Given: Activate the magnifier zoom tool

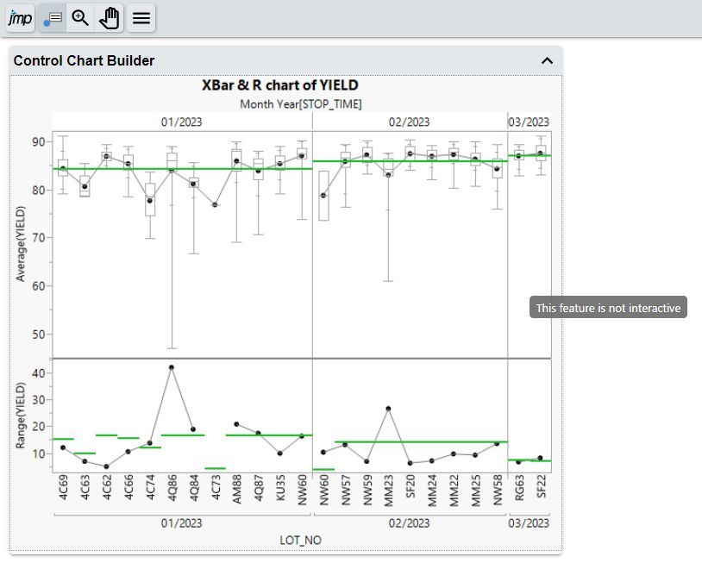Looking at the screenshot, I should [x=80, y=17].
